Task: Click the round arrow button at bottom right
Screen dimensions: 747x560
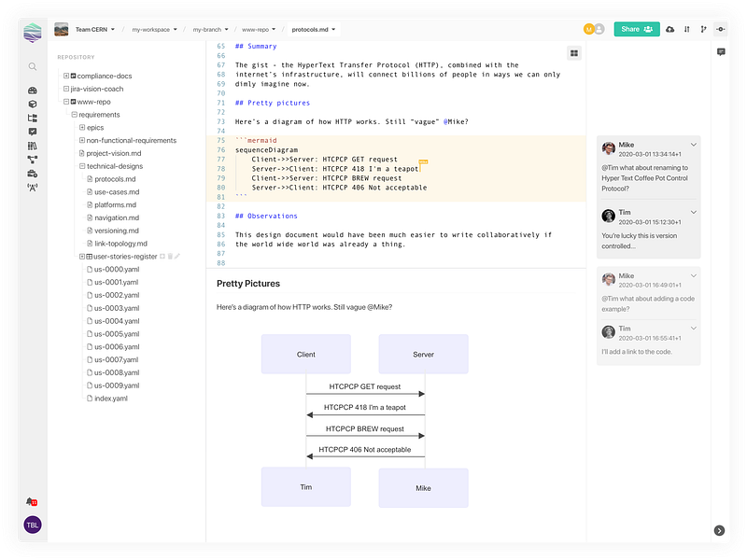Action: tap(719, 530)
